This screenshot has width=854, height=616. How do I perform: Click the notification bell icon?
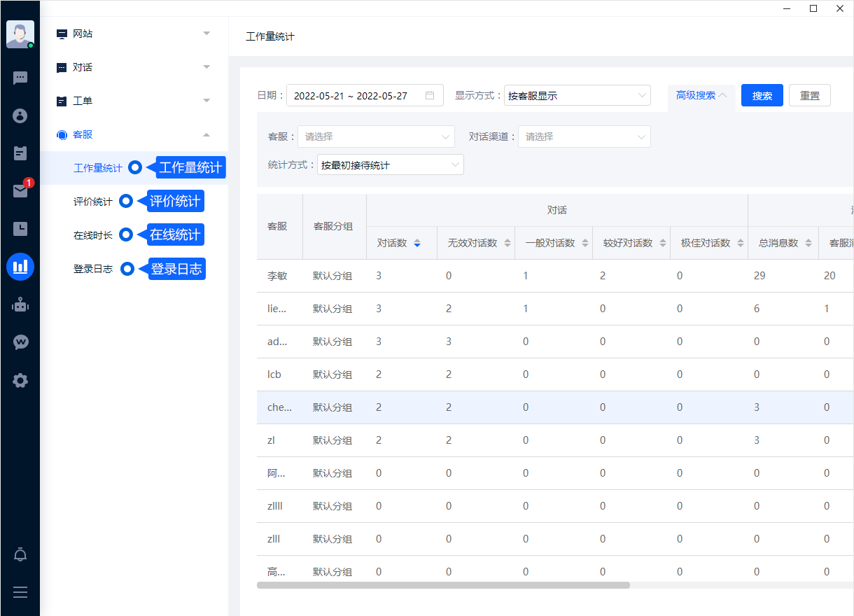tap(20, 555)
